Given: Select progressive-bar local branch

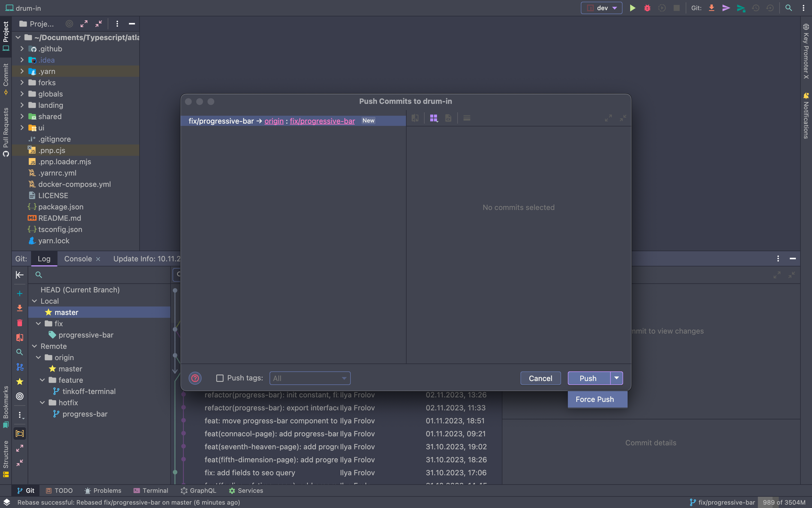Looking at the screenshot, I should coord(86,335).
